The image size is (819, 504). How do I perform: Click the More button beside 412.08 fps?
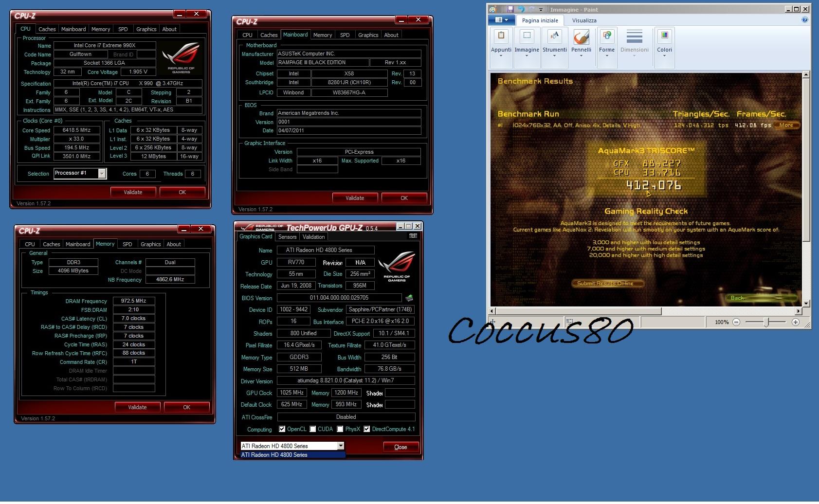pyautogui.click(x=786, y=125)
